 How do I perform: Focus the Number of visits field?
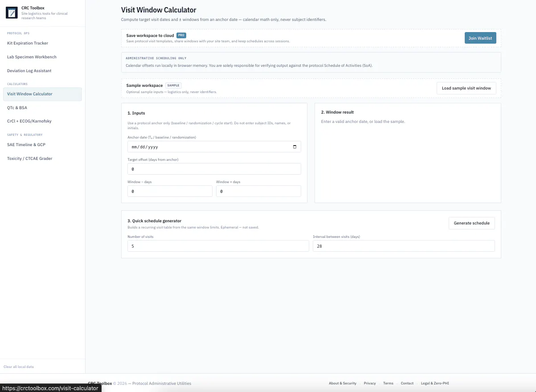(x=218, y=246)
